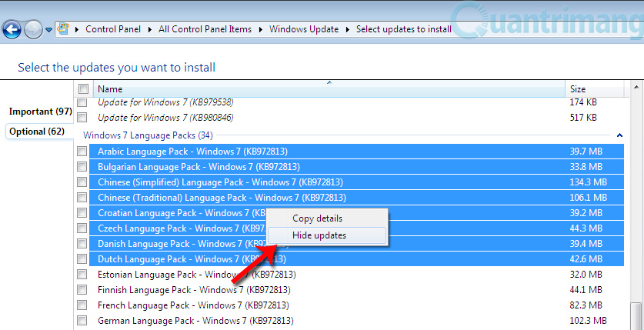Check the Czech Language Pack checkbox

coord(82,228)
